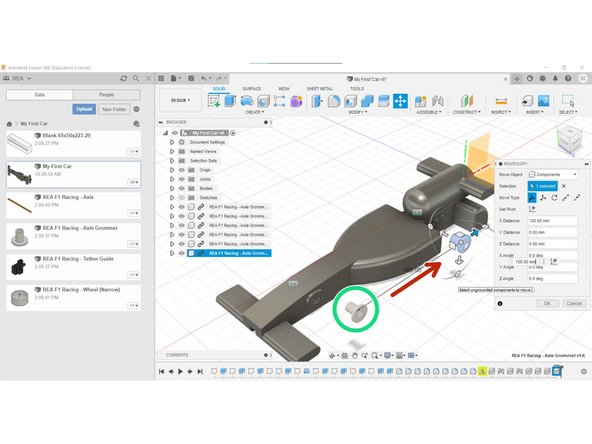This screenshot has height=444, width=592.
Task: Click the Rectangular Pattern tool icon
Action: click(279, 101)
